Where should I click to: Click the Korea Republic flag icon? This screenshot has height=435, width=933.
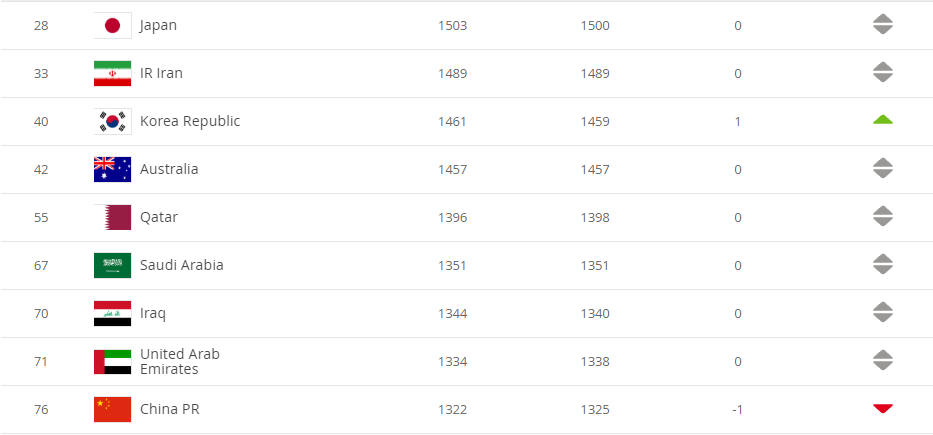pos(112,121)
